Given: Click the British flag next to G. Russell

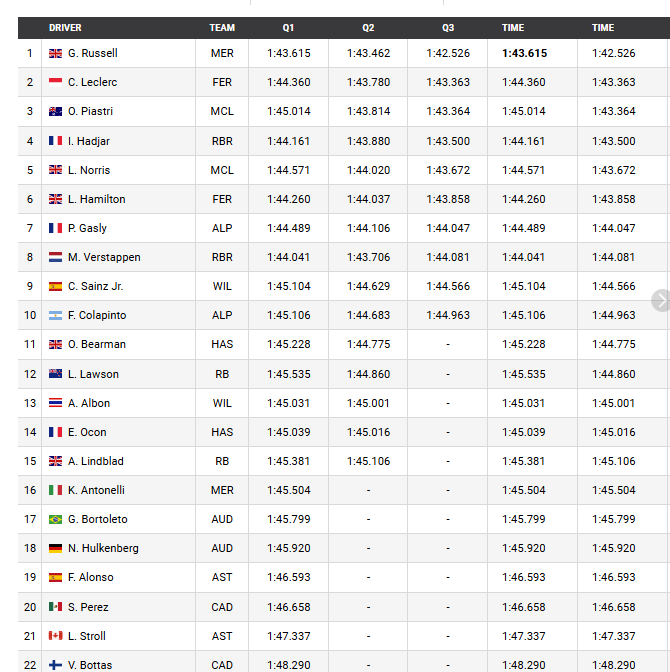Looking at the screenshot, I should pyautogui.click(x=55, y=53).
